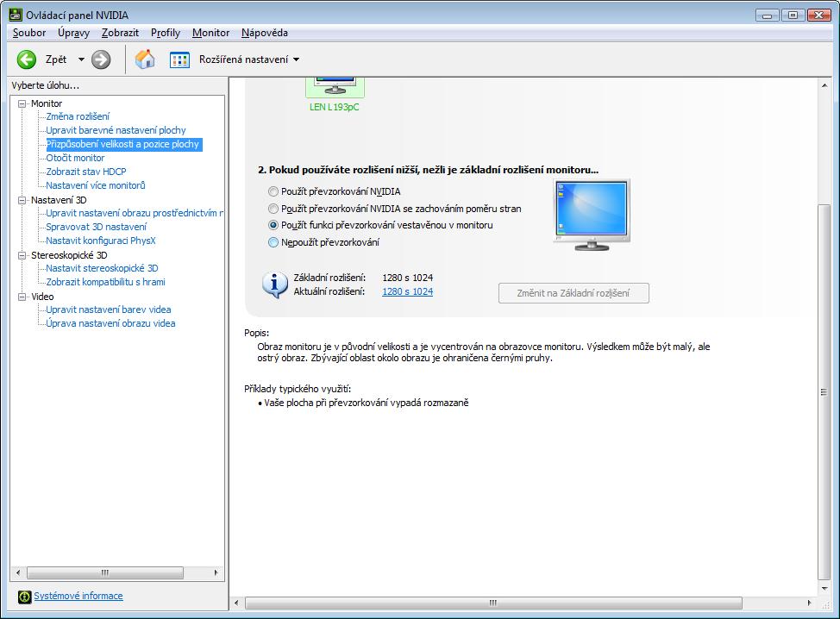Open the Zobrazit menu
840x619 pixels.
click(120, 33)
